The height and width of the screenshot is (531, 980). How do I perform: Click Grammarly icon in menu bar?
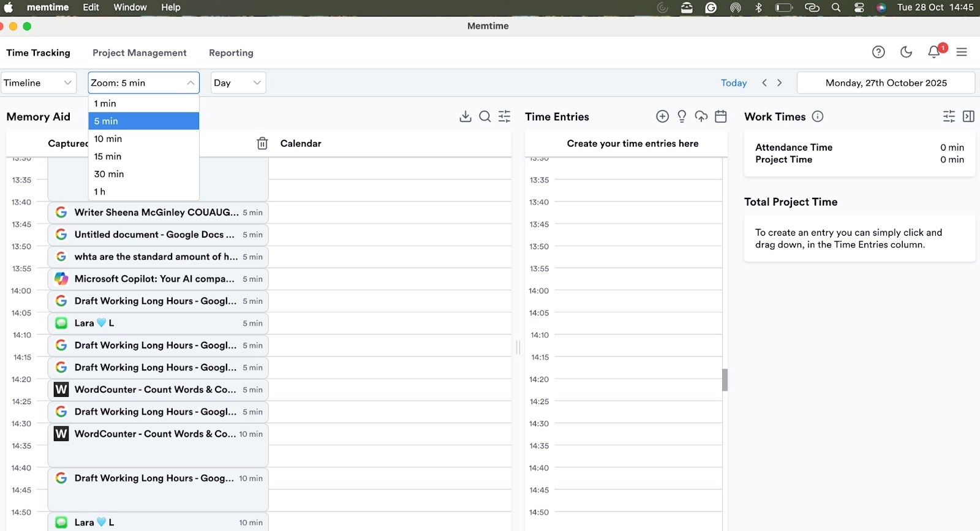coord(711,7)
